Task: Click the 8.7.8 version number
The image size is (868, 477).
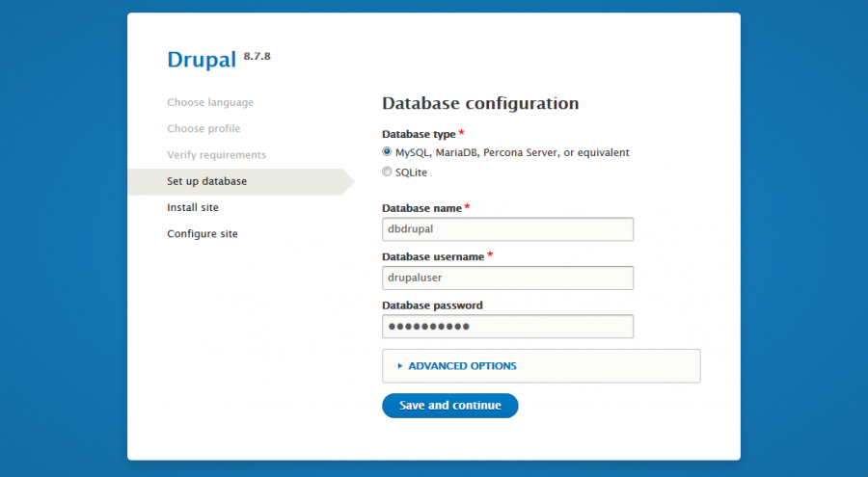Action: tap(257, 56)
